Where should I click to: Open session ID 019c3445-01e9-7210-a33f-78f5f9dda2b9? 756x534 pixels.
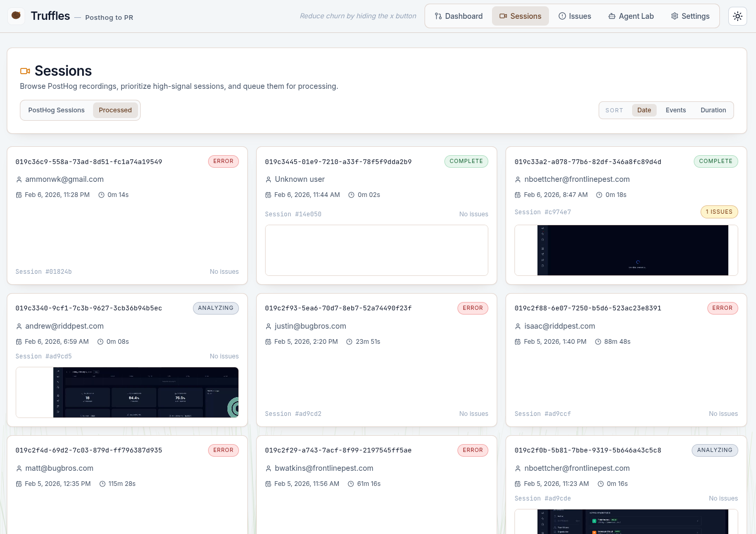pyautogui.click(x=338, y=162)
